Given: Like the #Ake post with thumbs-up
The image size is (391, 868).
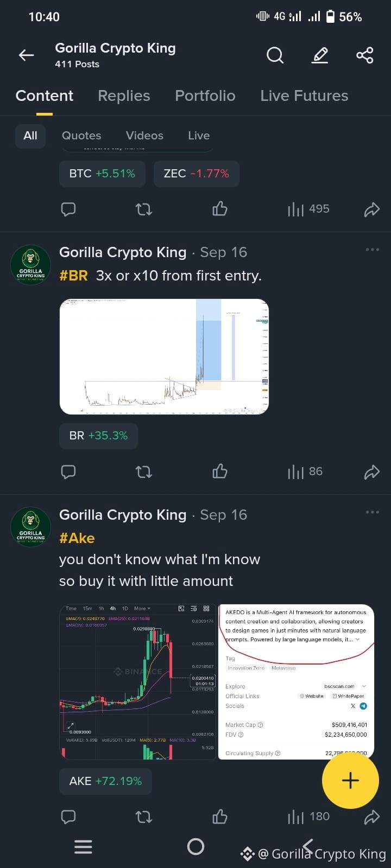Looking at the screenshot, I should pos(219,816).
